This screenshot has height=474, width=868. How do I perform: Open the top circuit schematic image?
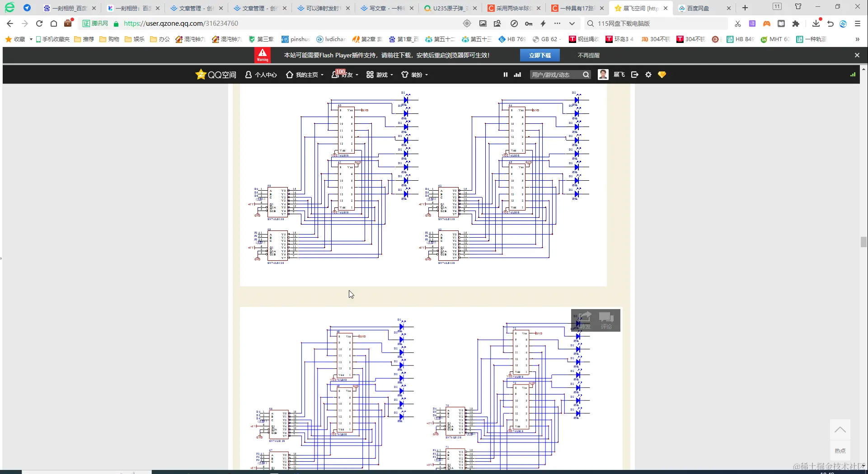click(423, 185)
